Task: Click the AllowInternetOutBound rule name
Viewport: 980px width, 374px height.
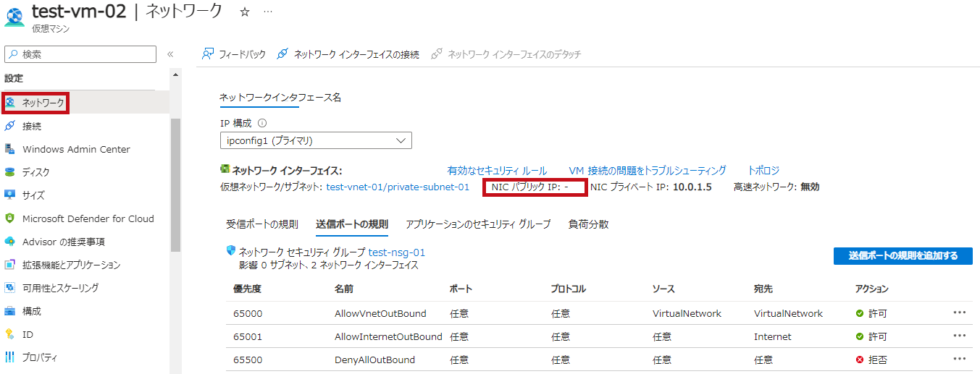Action: tap(388, 336)
